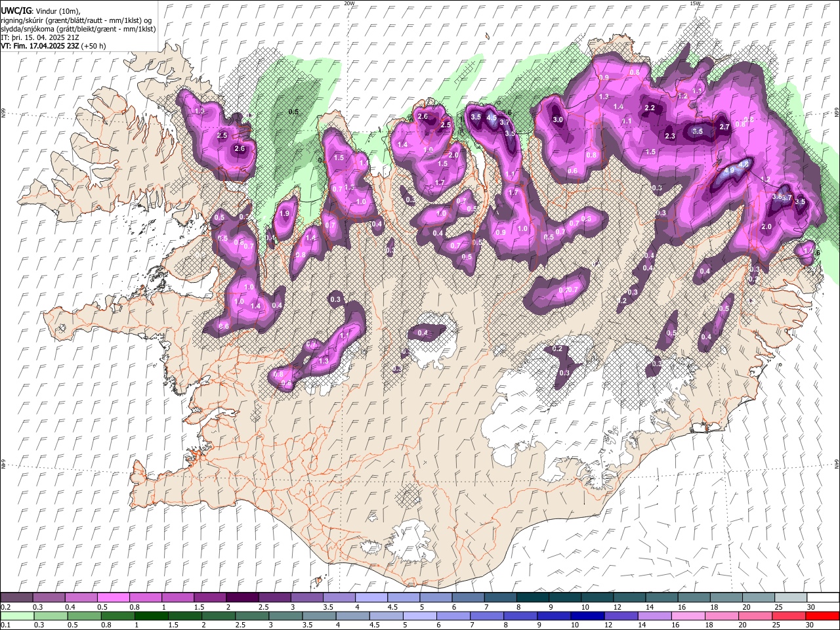Click the 'IT: þri. 15. 04. 2025 21Z' line
This screenshot has height=630, width=840.
click(x=40, y=37)
